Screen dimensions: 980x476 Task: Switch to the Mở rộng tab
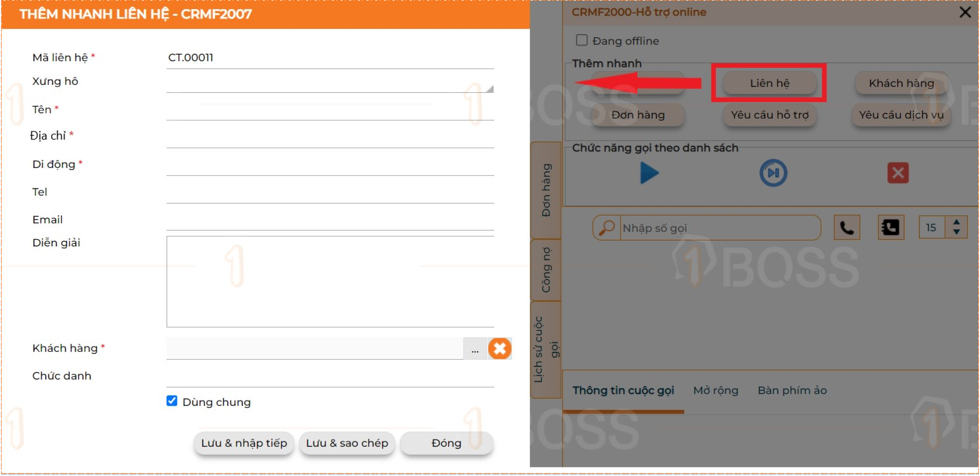pos(716,391)
